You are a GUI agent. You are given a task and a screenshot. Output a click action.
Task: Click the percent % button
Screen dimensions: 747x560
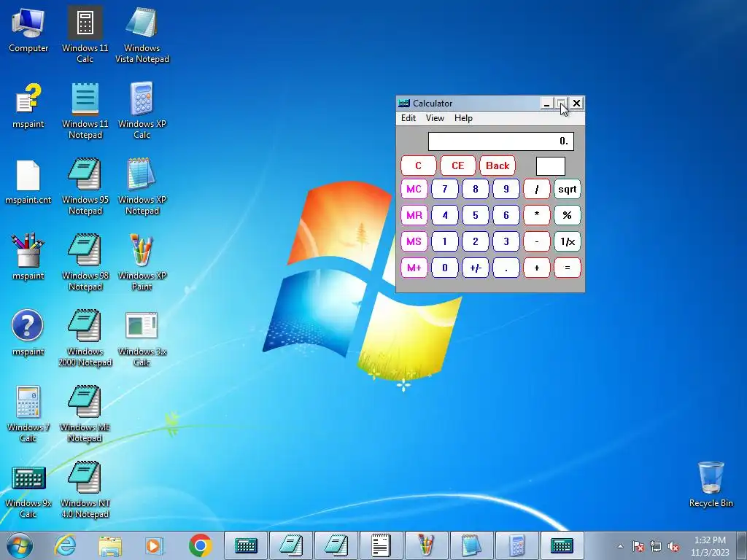pyautogui.click(x=568, y=215)
